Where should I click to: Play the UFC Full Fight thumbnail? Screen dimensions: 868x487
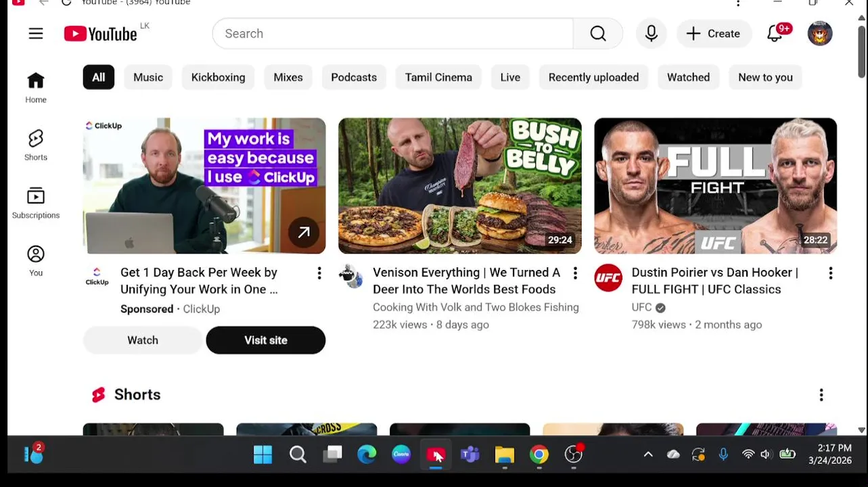tap(716, 186)
